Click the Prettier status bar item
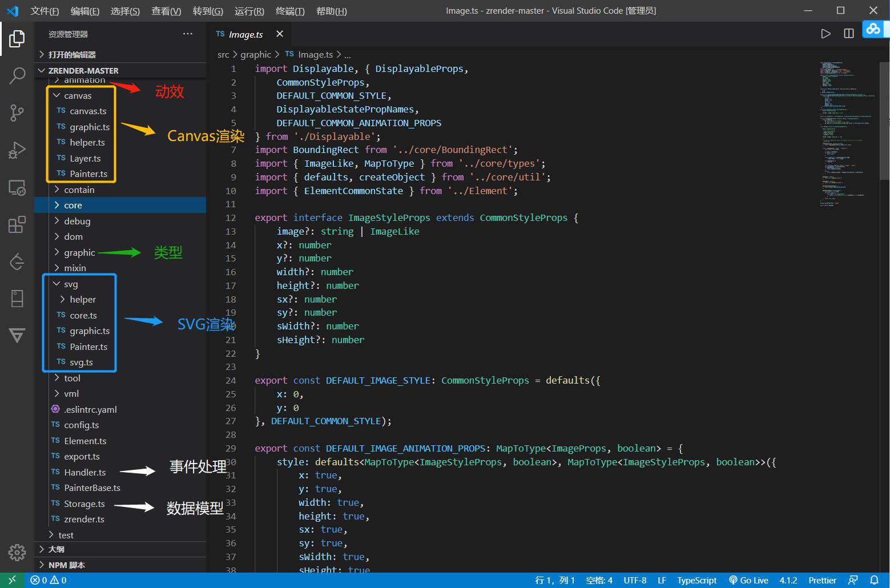 (822, 580)
